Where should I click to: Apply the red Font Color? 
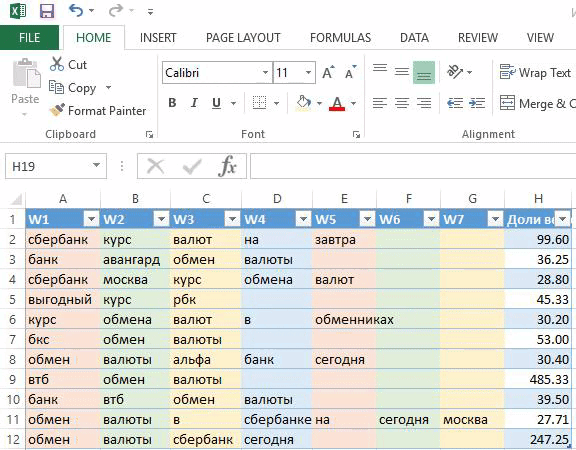click(x=337, y=104)
